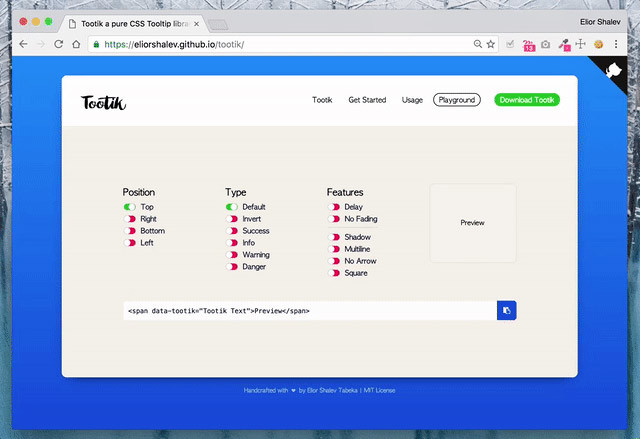Screen dimensions: 640x439
Task: Select the Playground nav item
Action: tap(457, 100)
